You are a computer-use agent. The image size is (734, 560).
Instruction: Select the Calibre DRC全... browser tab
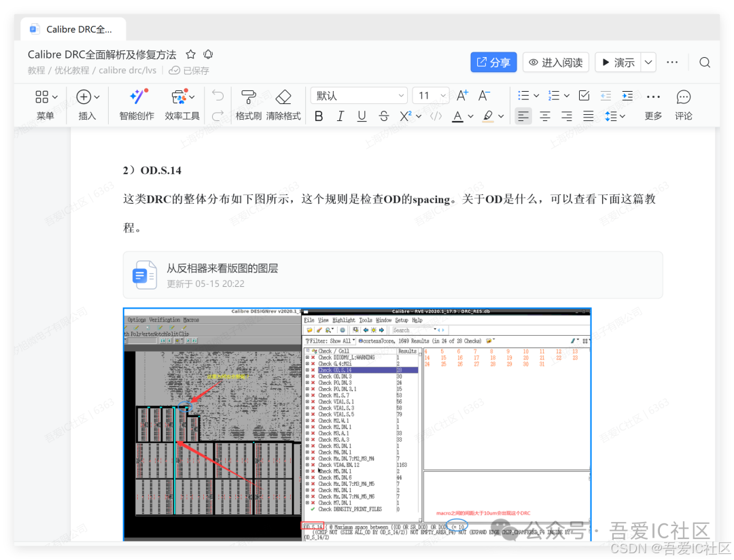73,29
